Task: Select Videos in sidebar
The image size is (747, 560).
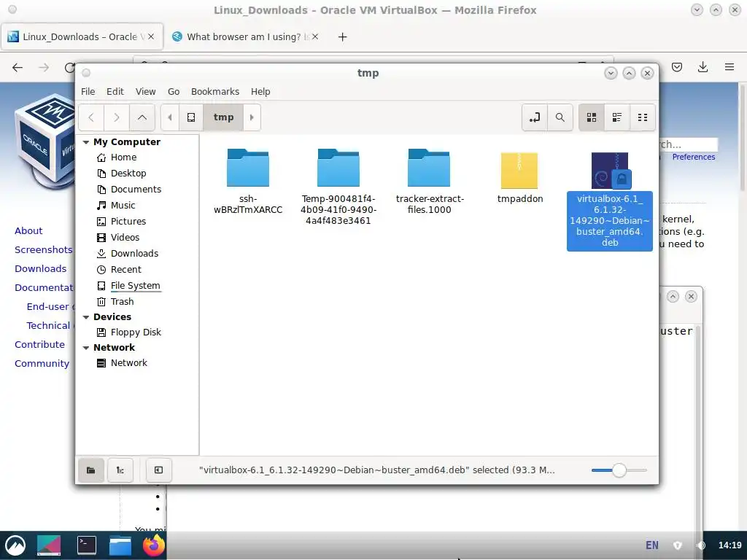Action: (124, 237)
